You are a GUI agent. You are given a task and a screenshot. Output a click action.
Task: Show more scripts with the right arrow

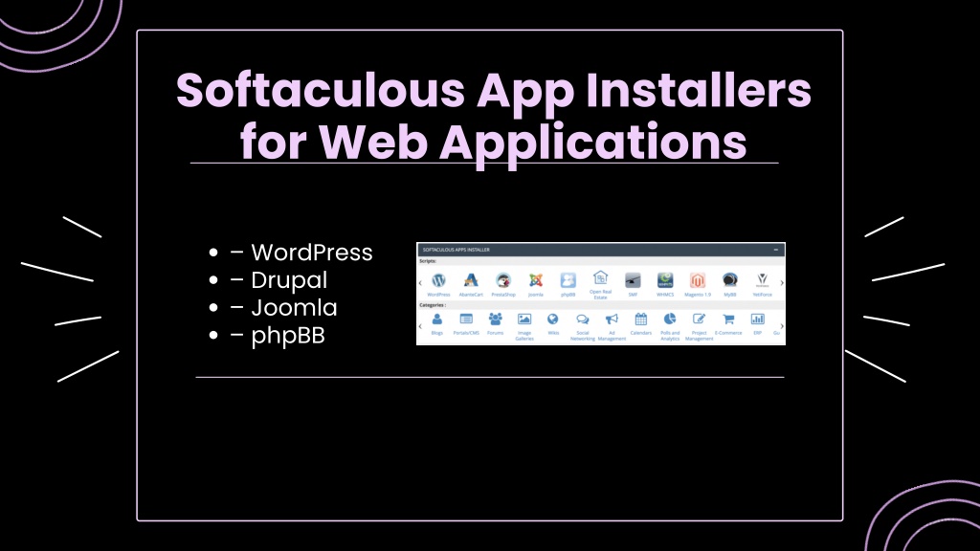click(x=782, y=283)
